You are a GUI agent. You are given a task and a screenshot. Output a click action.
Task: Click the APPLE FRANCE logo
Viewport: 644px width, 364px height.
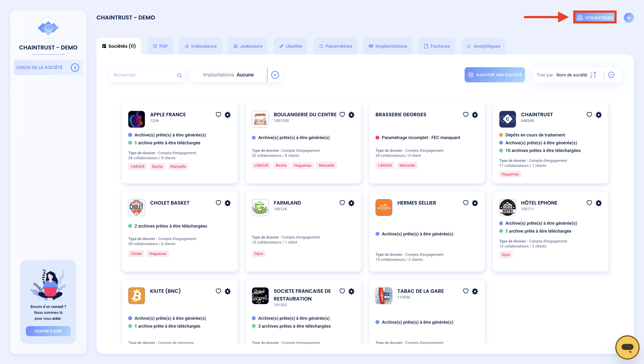click(x=136, y=119)
